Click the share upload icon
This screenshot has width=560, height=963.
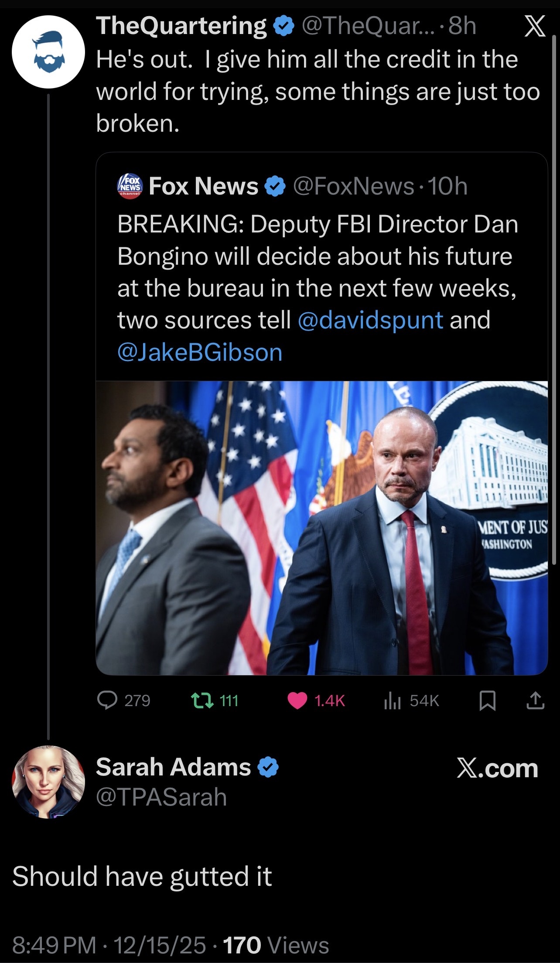(535, 700)
